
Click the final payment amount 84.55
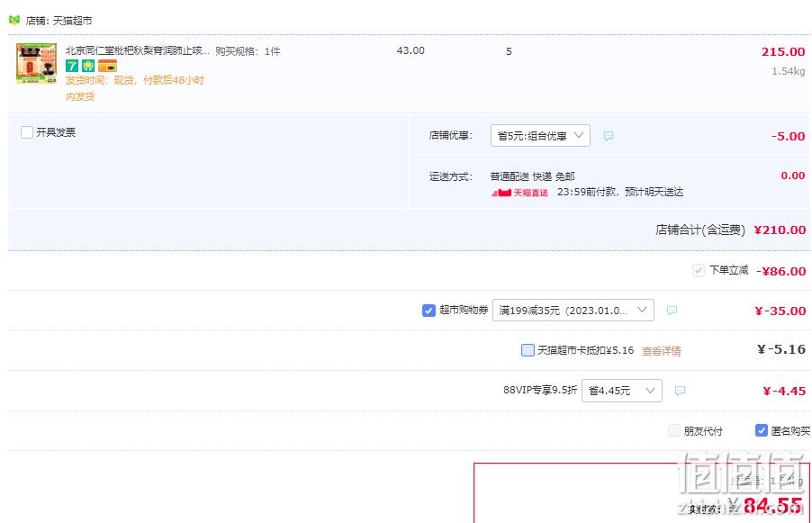772,505
